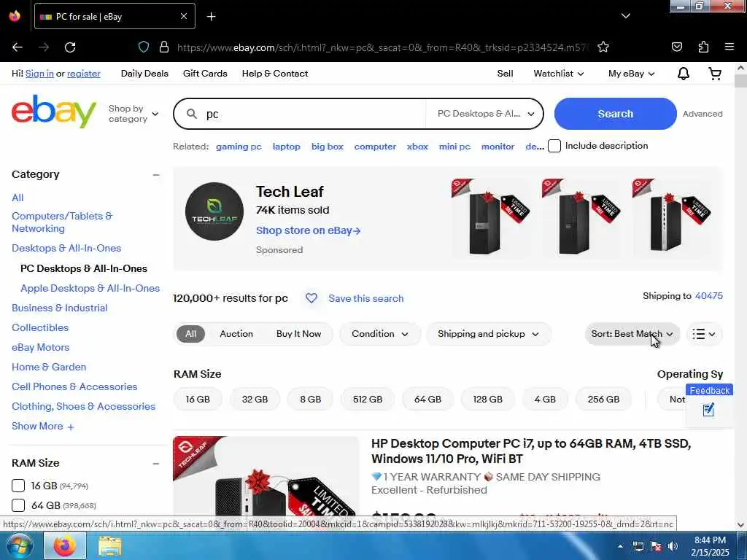Click the Firefox back arrow
Viewport: 747px width, 560px height.
tap(18, 47)
